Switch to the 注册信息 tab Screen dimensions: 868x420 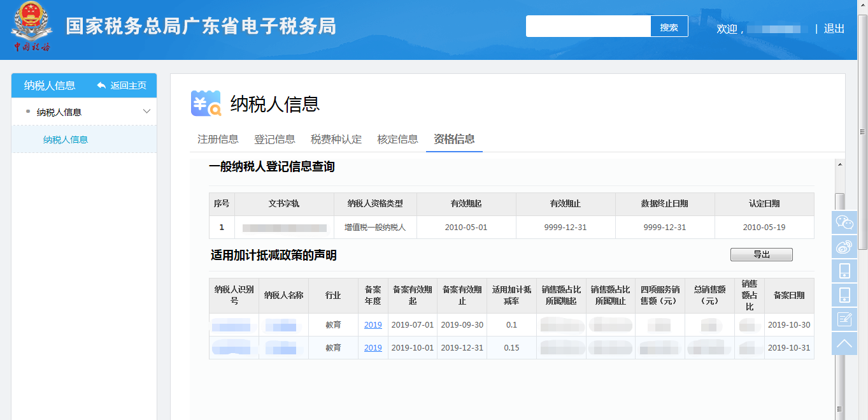tap(218, 139)
